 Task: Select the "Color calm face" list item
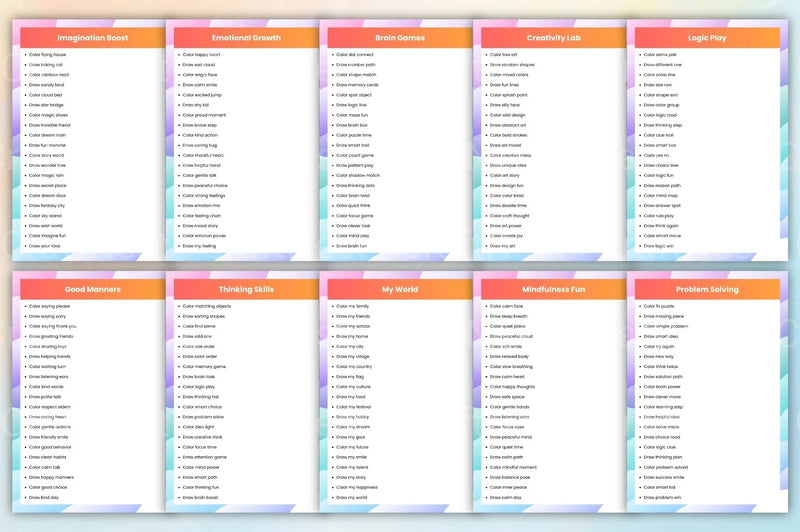(507, 307)
